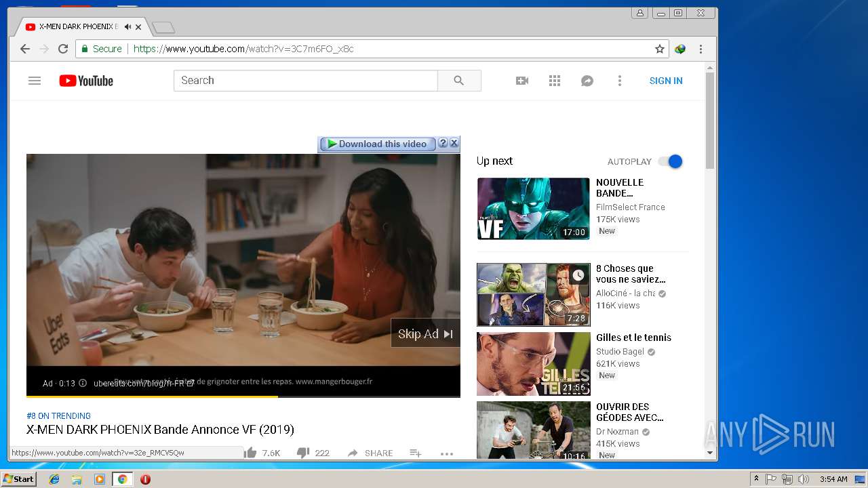The width and height of the screenshot is (868, 488).
Task: Reload the page in Chrome
Action: click(63, 49)
